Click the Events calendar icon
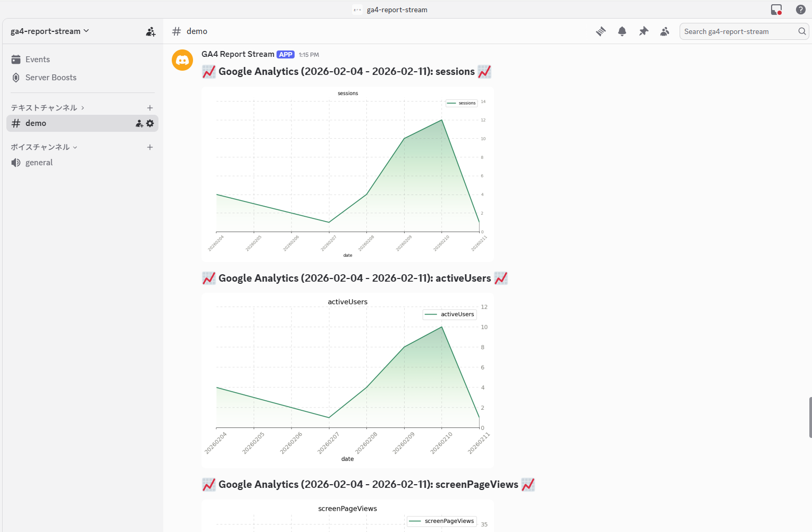 click(16, 60)
